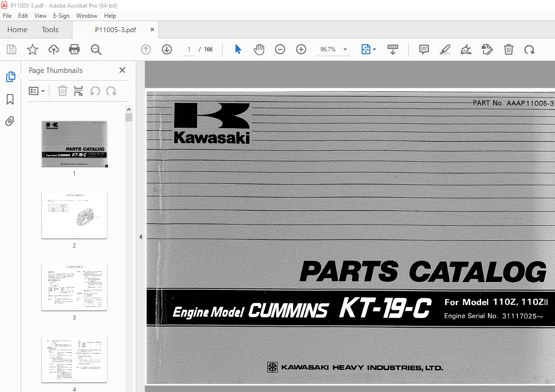555x392 pixels.
Task: Open the Window menu
Action: pyautogui.click(x=87, y=15)
